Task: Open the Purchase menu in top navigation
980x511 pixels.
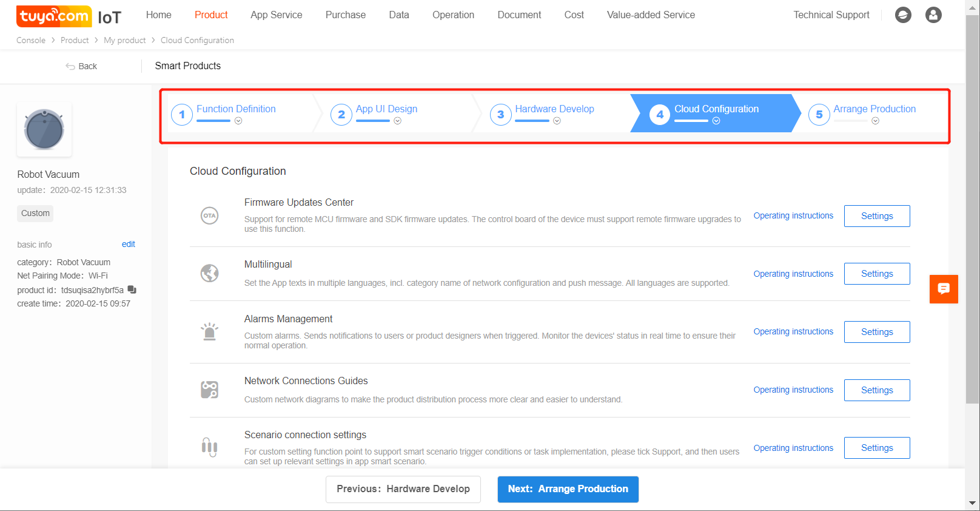Action: coord(345,15)
